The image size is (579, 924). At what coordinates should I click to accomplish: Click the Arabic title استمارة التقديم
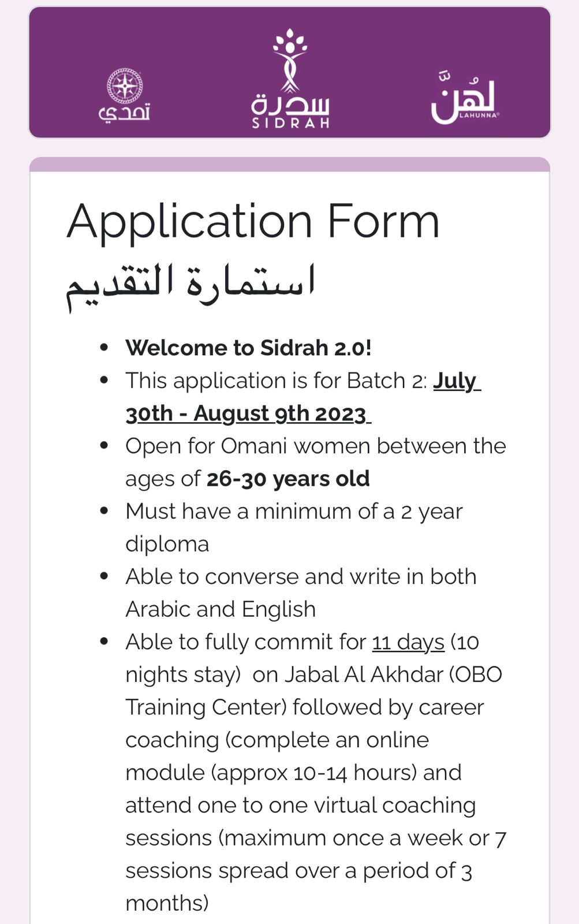pos(190,284)
